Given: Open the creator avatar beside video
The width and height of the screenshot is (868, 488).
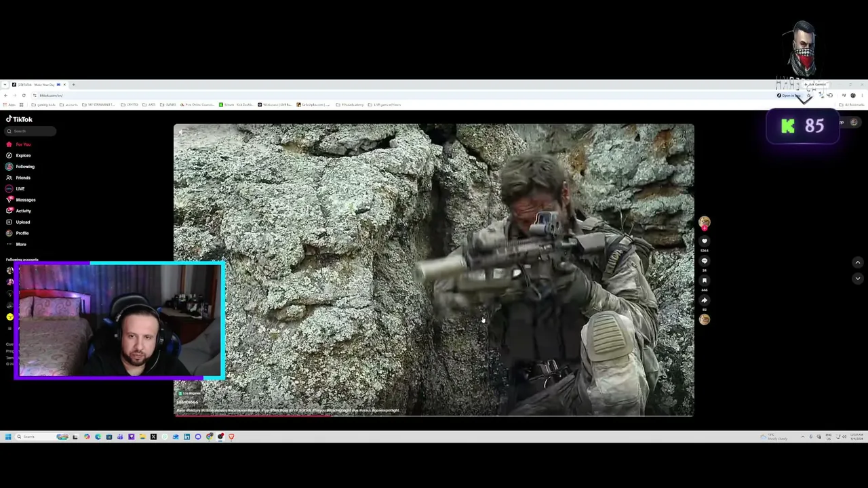Looking at the screenshot, I should pyautogui.click(x=705, y=222).
